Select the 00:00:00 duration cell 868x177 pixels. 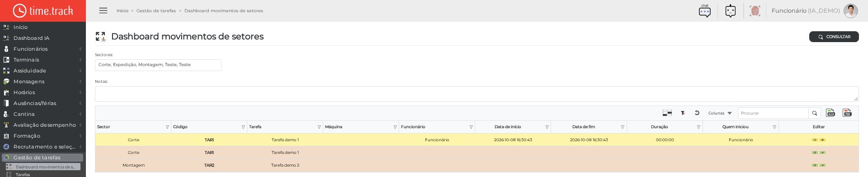tap(665, 140)
